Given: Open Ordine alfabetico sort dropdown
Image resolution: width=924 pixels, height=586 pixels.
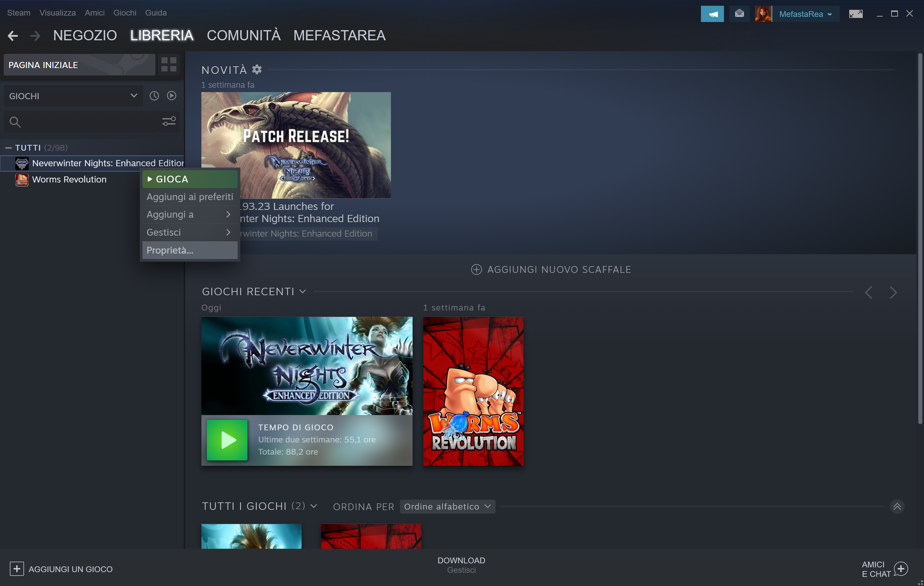Looking at the screenshot, I should pyautogui.click(x=447, y=506).
